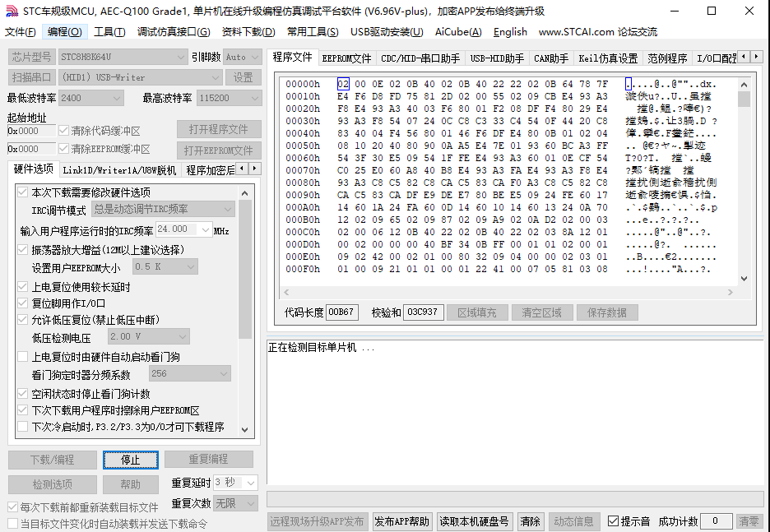This screenshot has height=532, width=770.
Task: Open 重复次数 无限 dropdown
Action: [235, 503]
